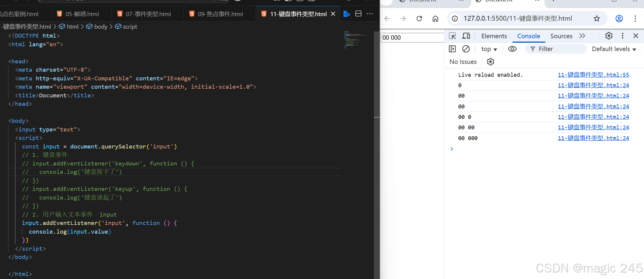Click comment line '2. 用户输入文本事件 input'
The height and width of the screenshot is (279, 644).
coord(69,214)
